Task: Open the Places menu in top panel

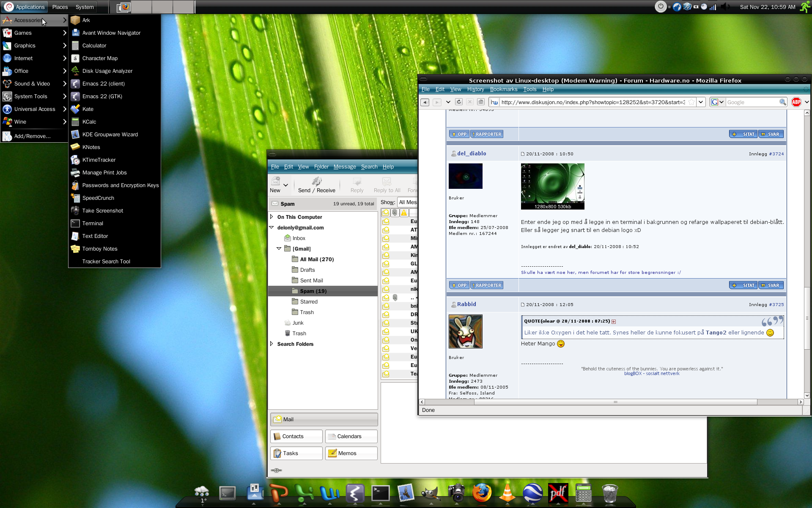Action: pos(60,7)
